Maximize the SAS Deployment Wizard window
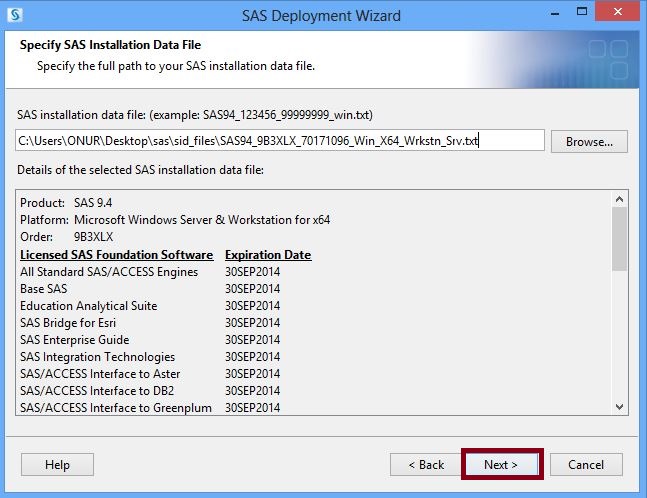The width and height of the screenshot is (647, 498). pyautogui.click(x=582, y=12)
